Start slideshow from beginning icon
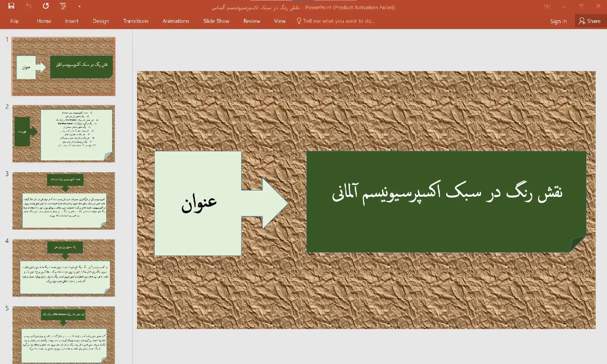This screenshot has width=607, height=364. point(63,6)
